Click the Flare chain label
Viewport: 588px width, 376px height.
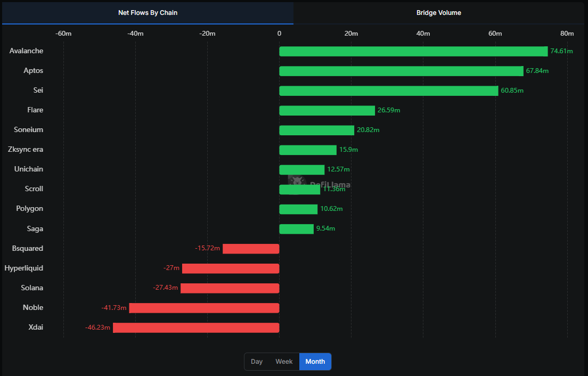click(x=35, y=110)
